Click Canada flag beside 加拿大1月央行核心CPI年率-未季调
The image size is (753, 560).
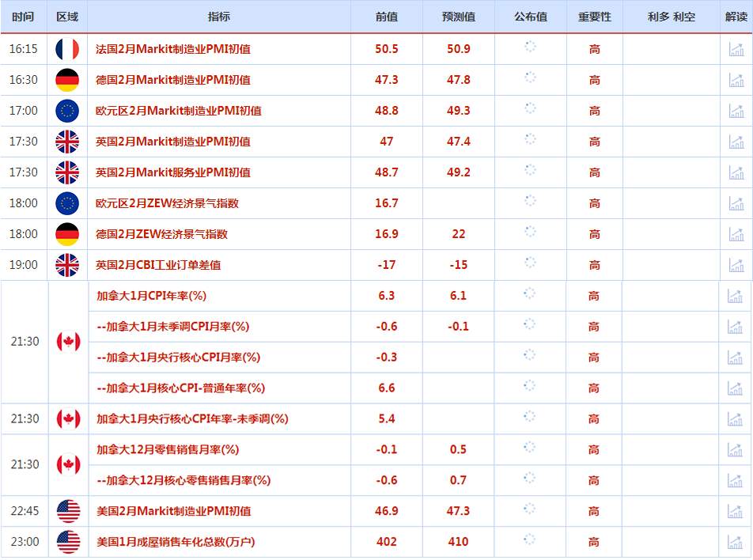click(x=68, y=418)
